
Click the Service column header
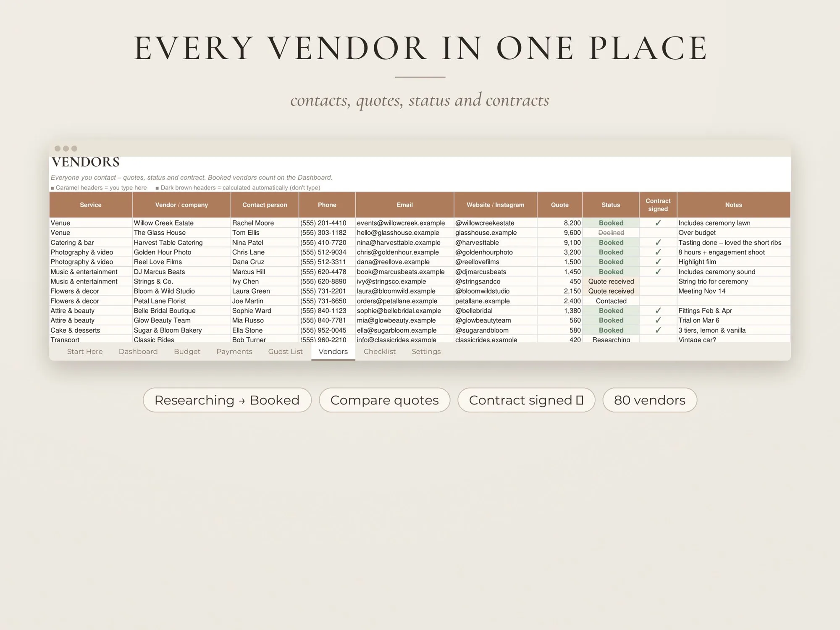[x=91, y=205]
